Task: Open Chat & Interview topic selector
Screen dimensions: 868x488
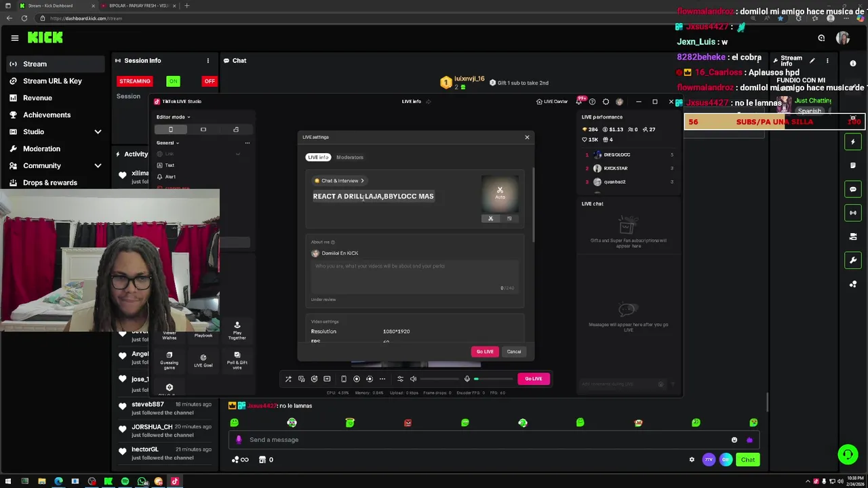Action: (x=339, y=181)
